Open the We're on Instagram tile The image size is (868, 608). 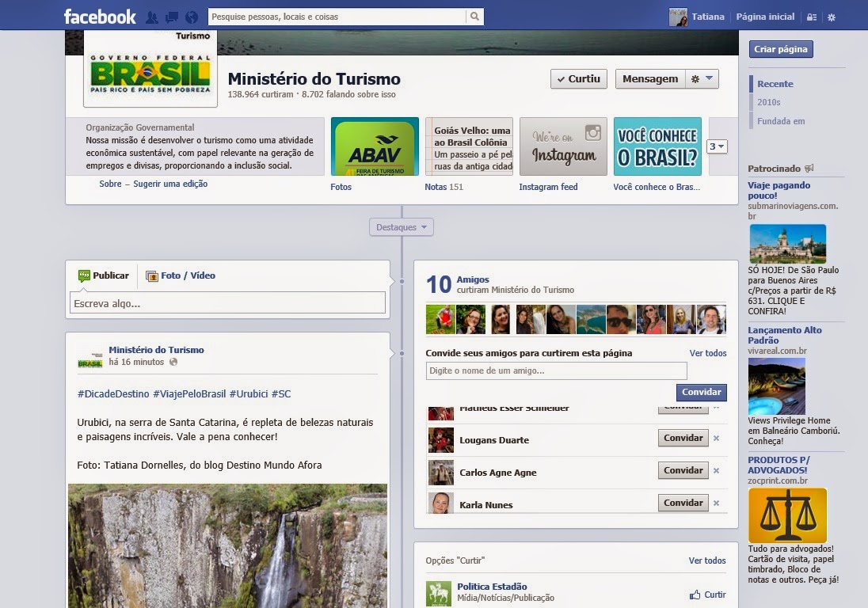[x=563, y=146]
